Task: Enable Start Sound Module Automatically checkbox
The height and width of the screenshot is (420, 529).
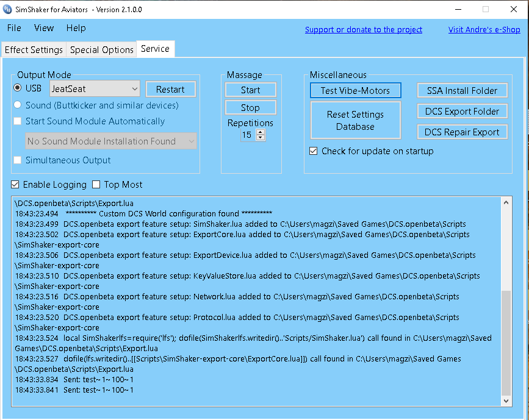Action: (18, 121)
